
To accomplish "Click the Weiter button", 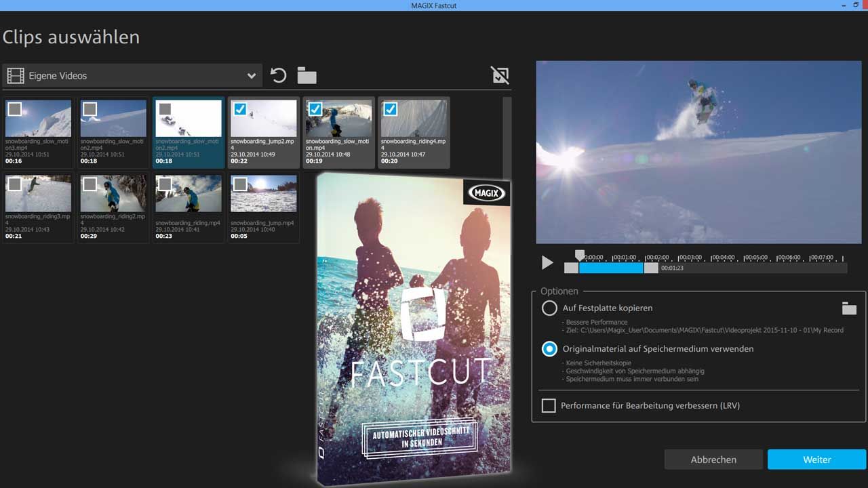I will click(x=816, y=460).
